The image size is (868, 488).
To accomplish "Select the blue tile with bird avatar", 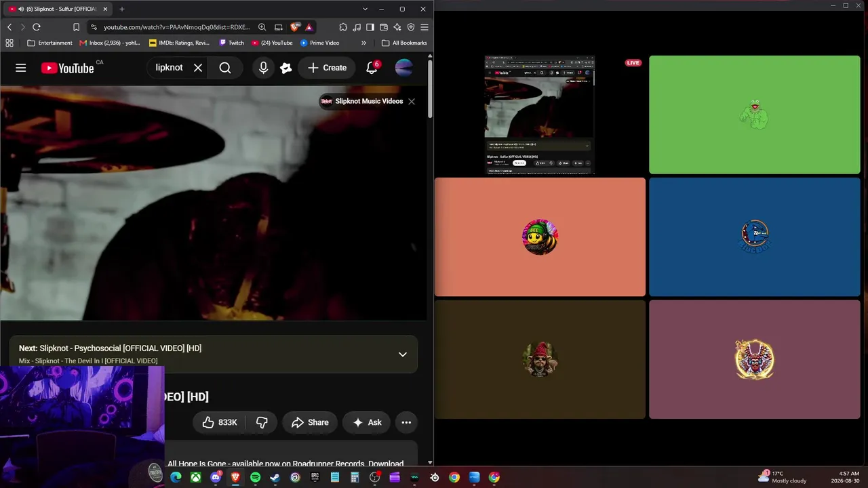I will [754, 237].
